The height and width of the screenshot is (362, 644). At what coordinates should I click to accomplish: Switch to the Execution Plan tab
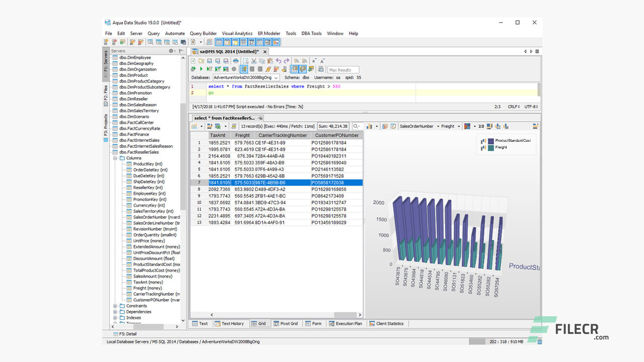pos(345,324)
